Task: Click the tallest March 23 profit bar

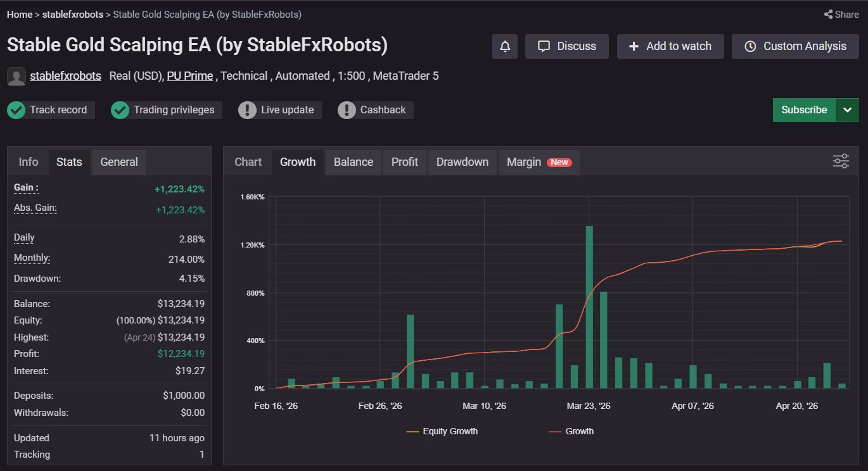Action: click(x=589, y=307)
